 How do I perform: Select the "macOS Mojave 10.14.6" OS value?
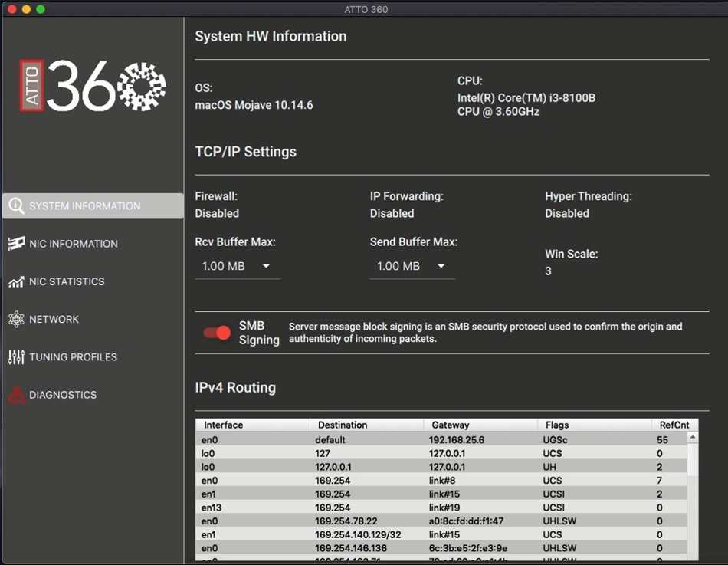pos(254,105)
